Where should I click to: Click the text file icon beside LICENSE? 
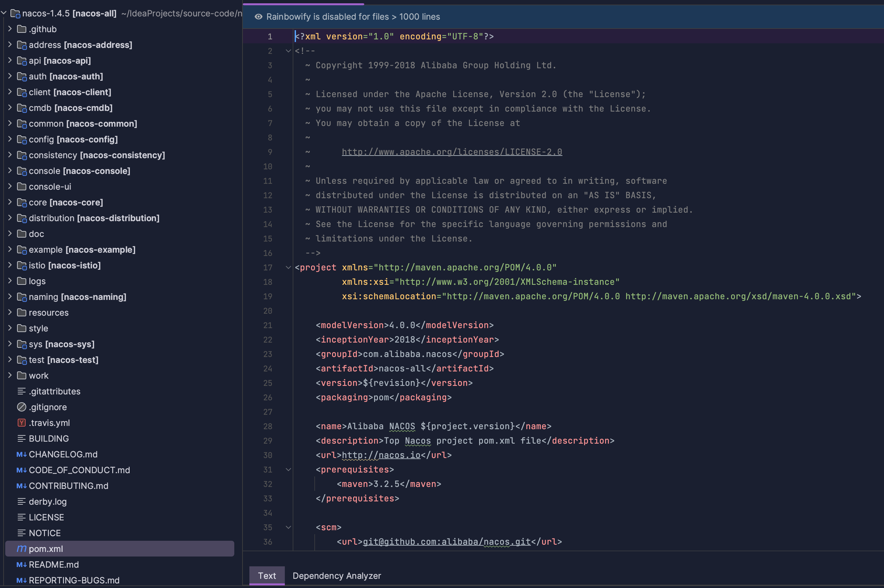[x=22, y=517]
